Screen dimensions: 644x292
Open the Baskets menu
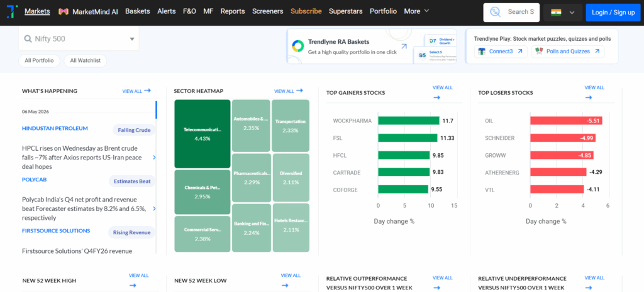138,11
